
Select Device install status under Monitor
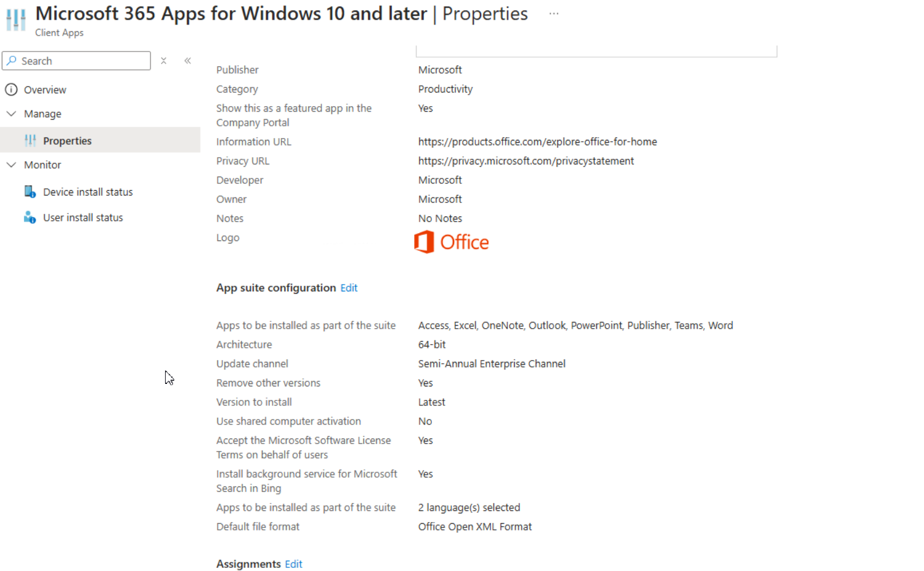tap(88, 191)
